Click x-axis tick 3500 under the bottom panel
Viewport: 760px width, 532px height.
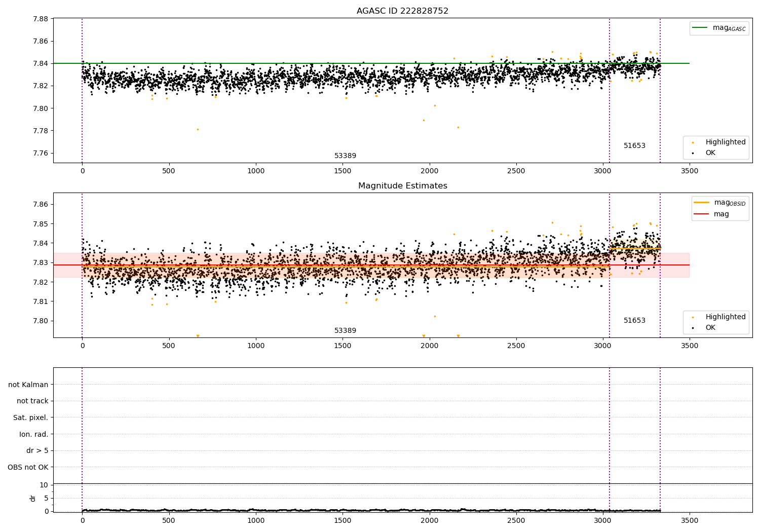[690, 520]
